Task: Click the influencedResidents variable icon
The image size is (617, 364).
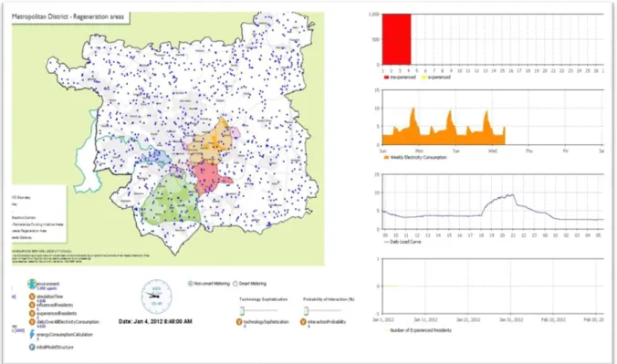Action: (32, 305)
